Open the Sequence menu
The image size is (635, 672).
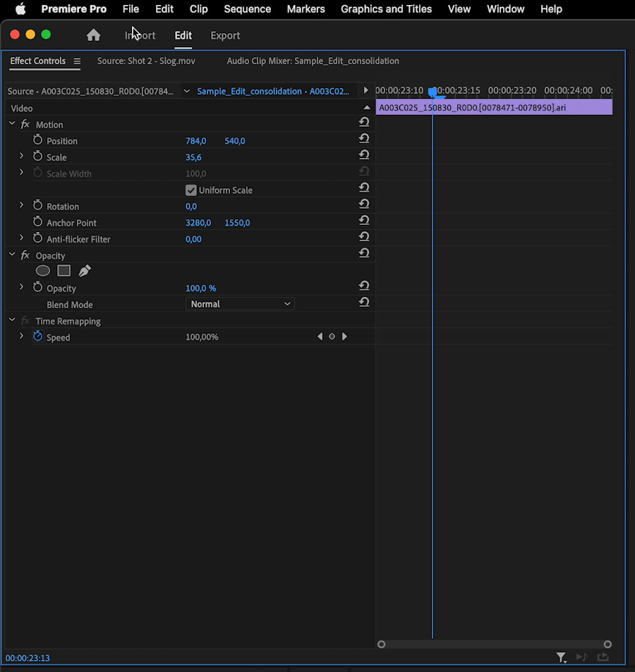pyautogui.click(x=248, y=9)
